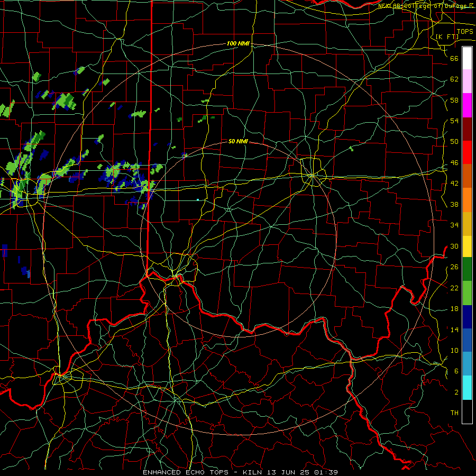Click the "54" value on the tops scale
This screenshot has height=476, width=476.
point(454,121)
